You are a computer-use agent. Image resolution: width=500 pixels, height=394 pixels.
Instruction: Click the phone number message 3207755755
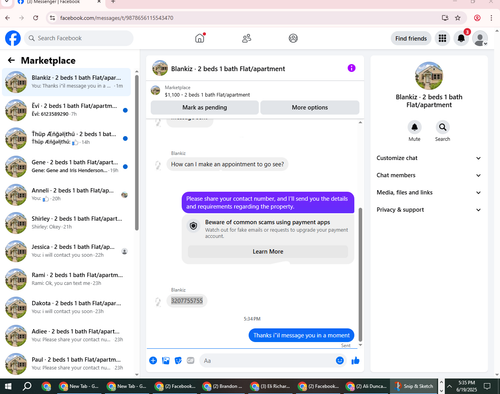point(187,301)
